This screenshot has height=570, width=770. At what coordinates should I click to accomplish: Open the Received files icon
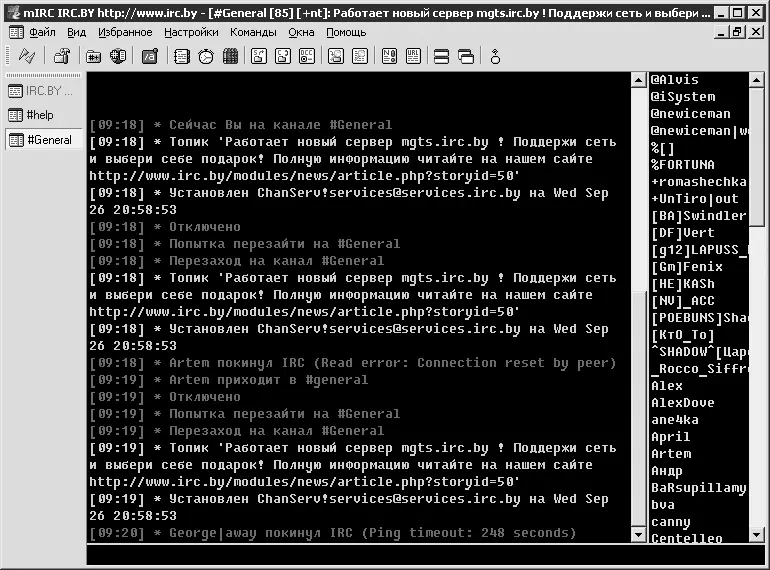tap(336, 56)
